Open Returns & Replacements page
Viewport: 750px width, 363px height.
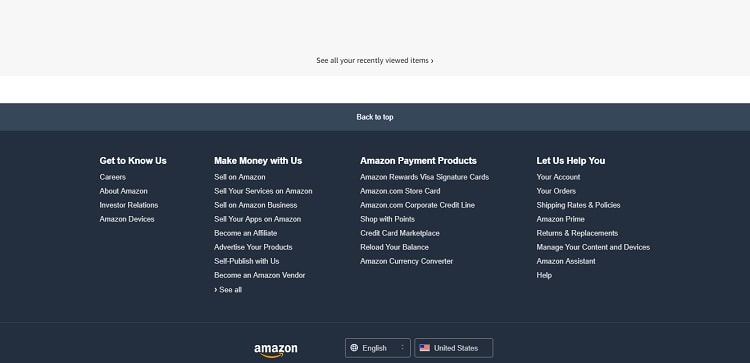tap(577, 233)
